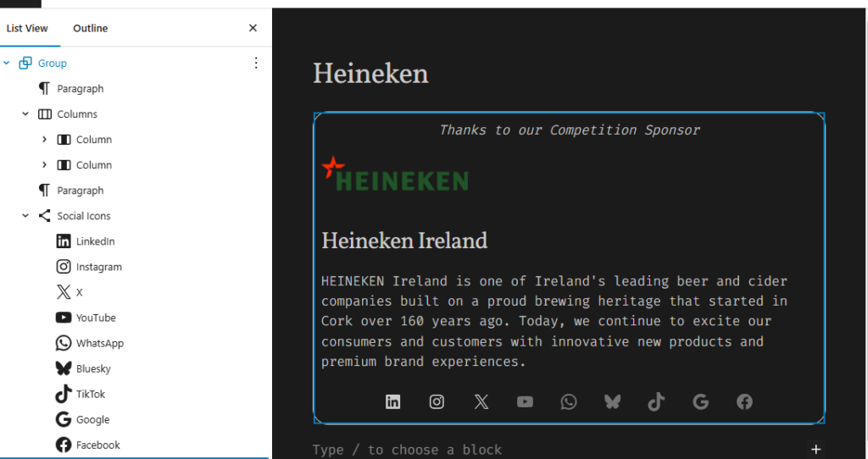Viewport: 868px width, 459px height.
Task: Select second Column block icon
Action: coord(64,165)
